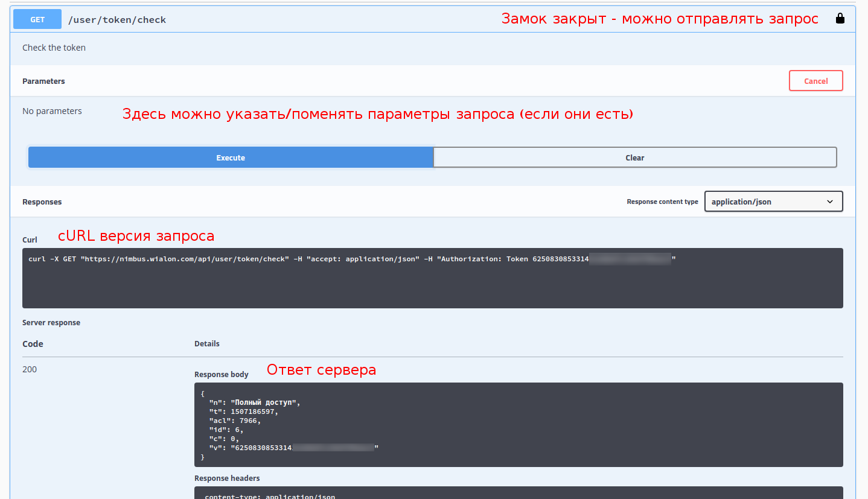
Task: Click the Code column header
Action: tap(33, 344)
